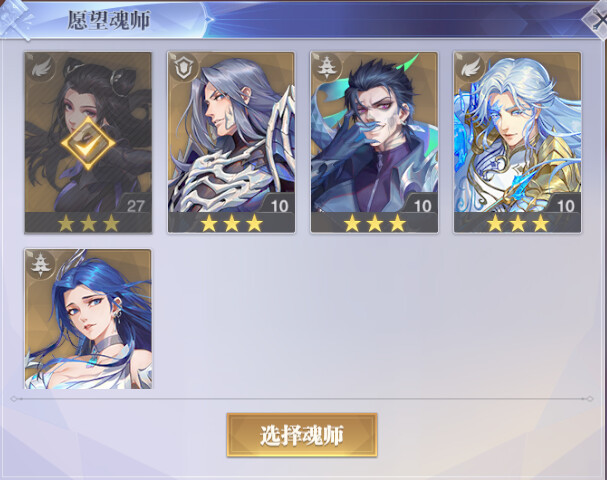The height and width of the screenshot is (480, 607).
Task: Select the silver-haired armored soul master card
Action: coord(231,142)
